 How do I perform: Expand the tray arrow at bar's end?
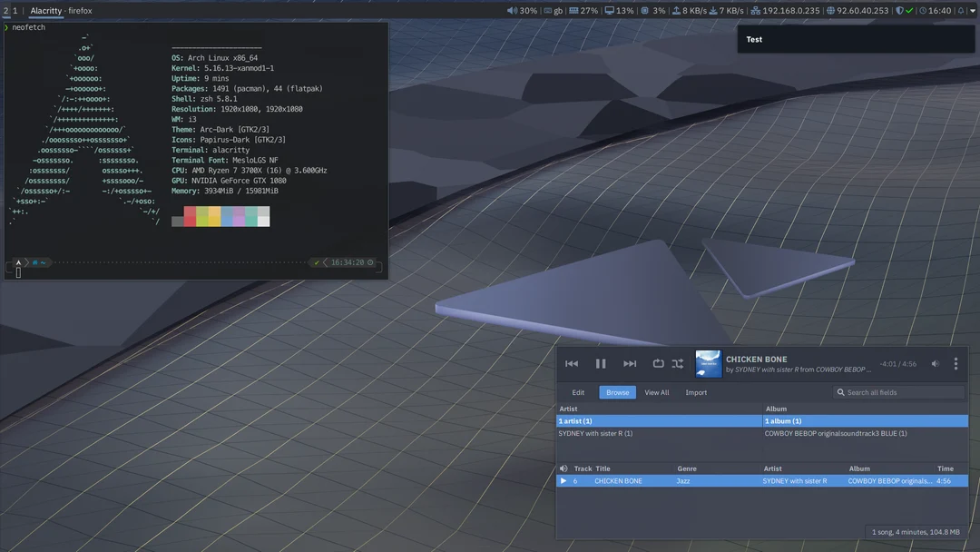coord(973,11)
